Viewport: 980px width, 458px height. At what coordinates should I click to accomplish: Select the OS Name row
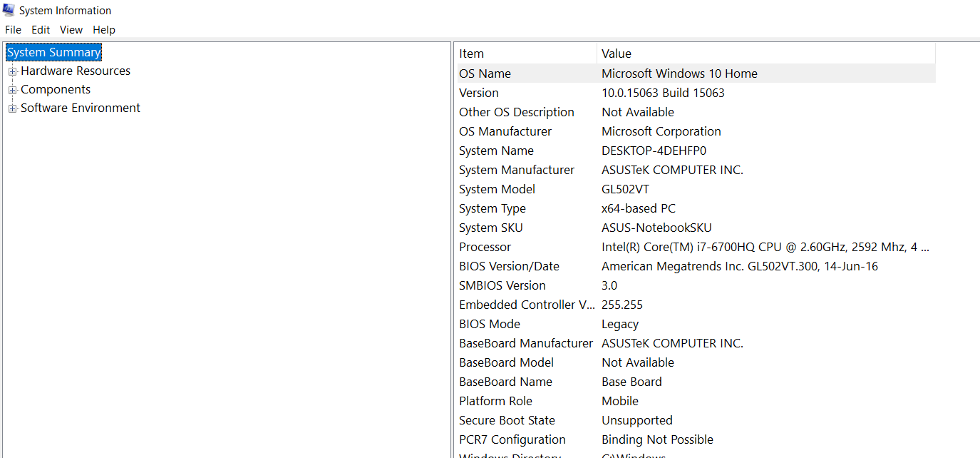[x=485, y=73]
